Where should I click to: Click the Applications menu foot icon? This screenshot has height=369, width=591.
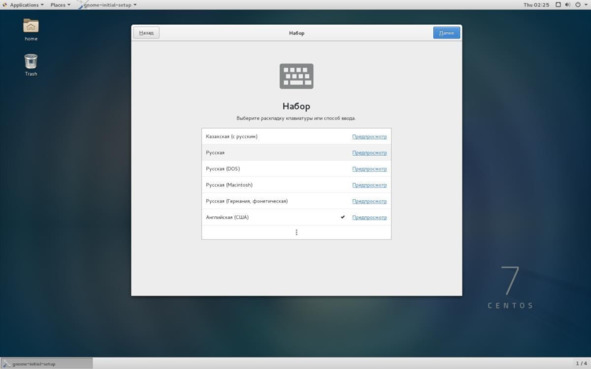pos(5,5)
